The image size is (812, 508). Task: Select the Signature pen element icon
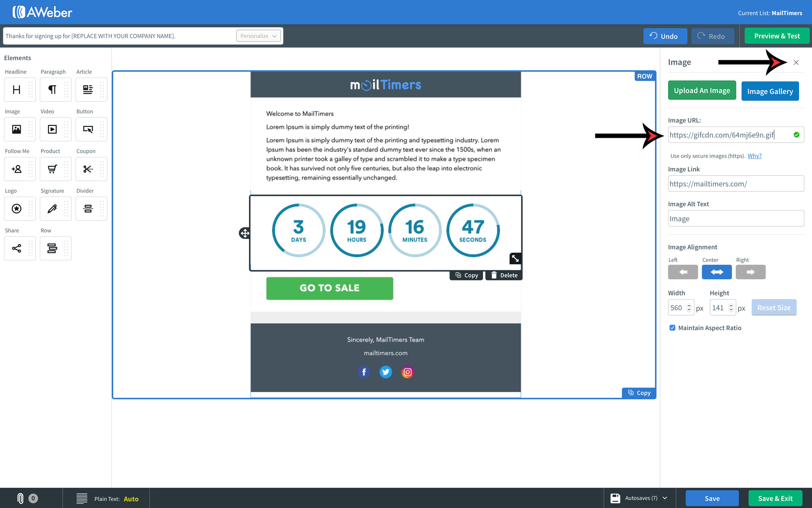click(52, 208)
